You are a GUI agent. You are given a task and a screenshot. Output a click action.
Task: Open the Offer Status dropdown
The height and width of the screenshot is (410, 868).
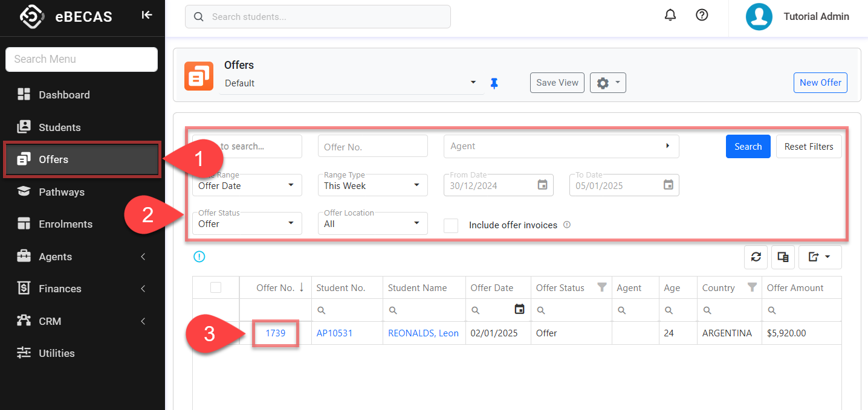(247, 223)
